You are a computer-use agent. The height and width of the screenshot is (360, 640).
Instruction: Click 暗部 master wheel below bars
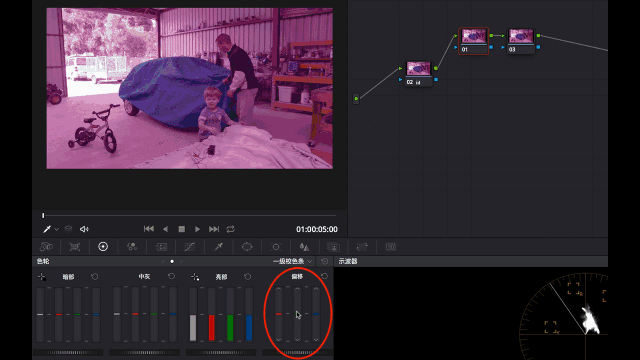coord(68,352)
